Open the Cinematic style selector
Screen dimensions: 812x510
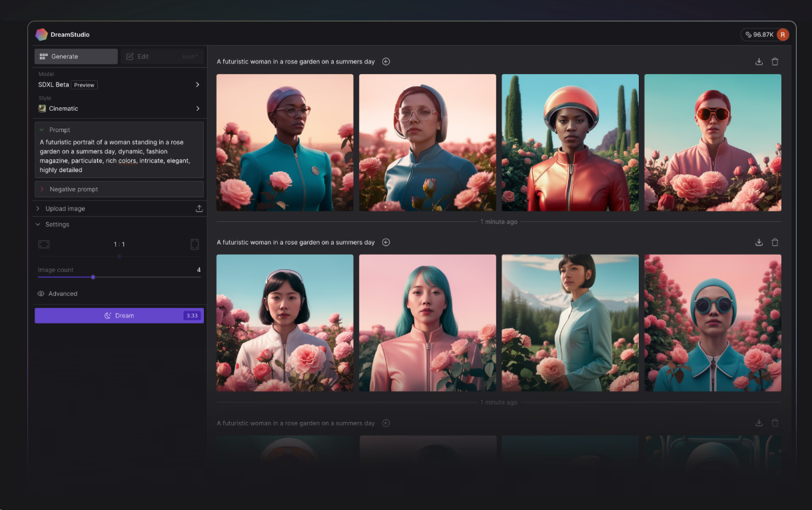click(119, 108)
